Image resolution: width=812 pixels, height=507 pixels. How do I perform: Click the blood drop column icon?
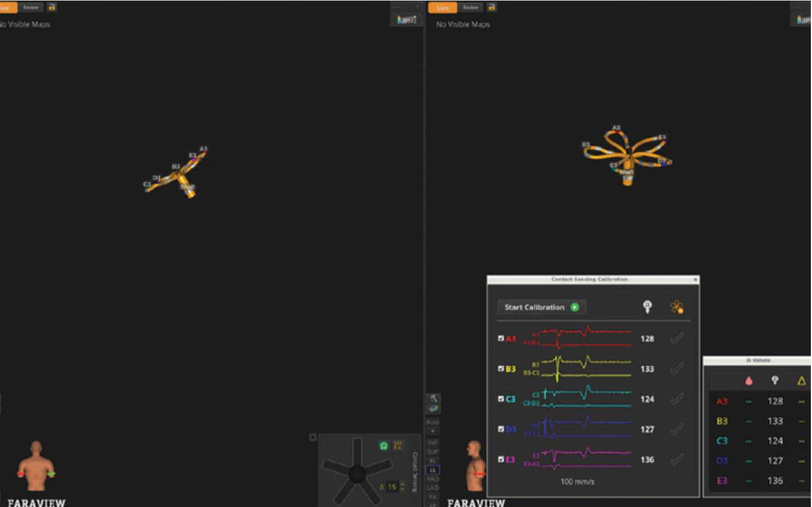[748, 381]
